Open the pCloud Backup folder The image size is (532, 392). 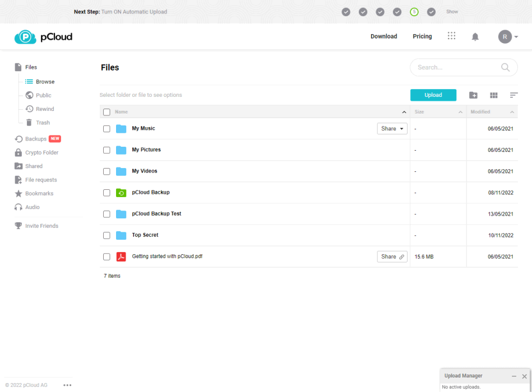[151, 193]
